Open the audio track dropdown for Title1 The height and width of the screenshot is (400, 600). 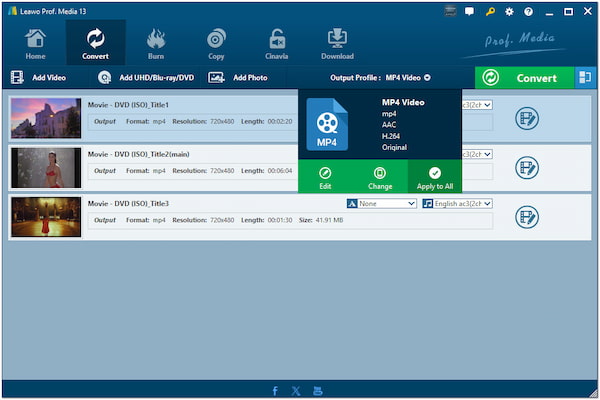tap(477, 104)
